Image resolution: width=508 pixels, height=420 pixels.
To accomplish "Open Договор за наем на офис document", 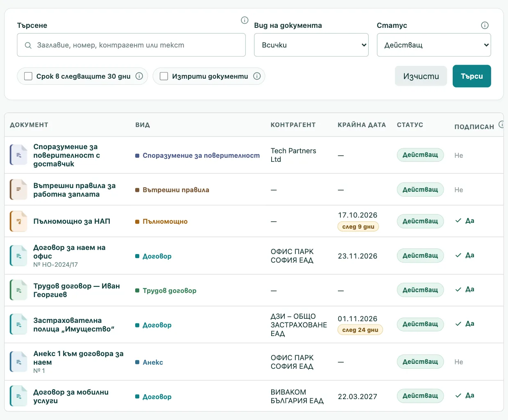I will 69,252.
